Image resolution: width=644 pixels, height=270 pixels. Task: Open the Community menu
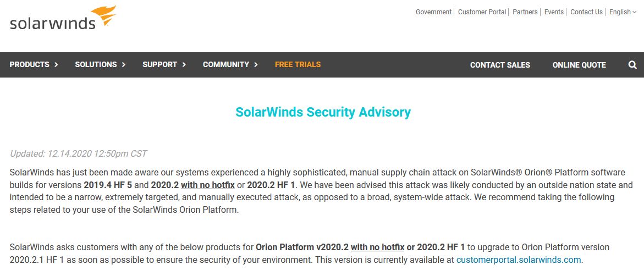[x=230, y=65]
